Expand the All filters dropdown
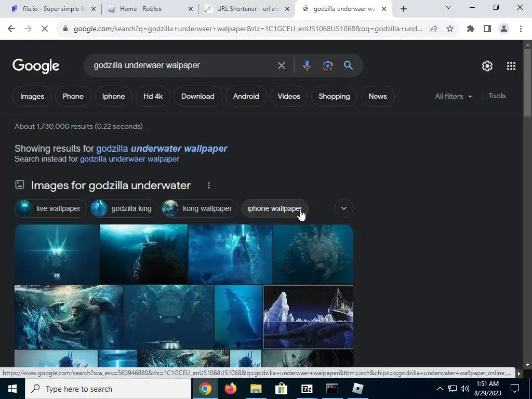The width and height of the screenshot is (532, 399). [x=454, y=96]
